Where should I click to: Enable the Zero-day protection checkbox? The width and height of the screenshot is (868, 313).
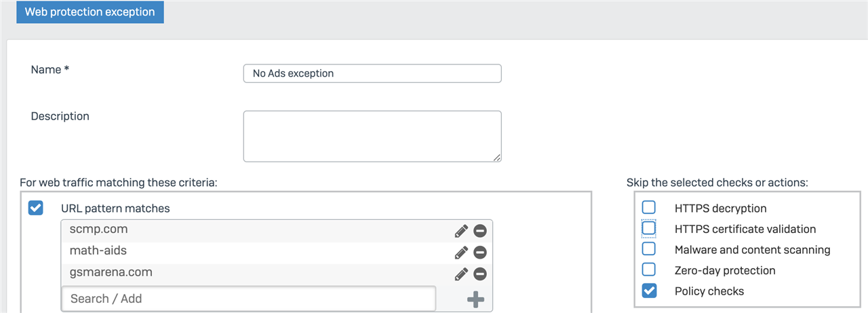649,270
